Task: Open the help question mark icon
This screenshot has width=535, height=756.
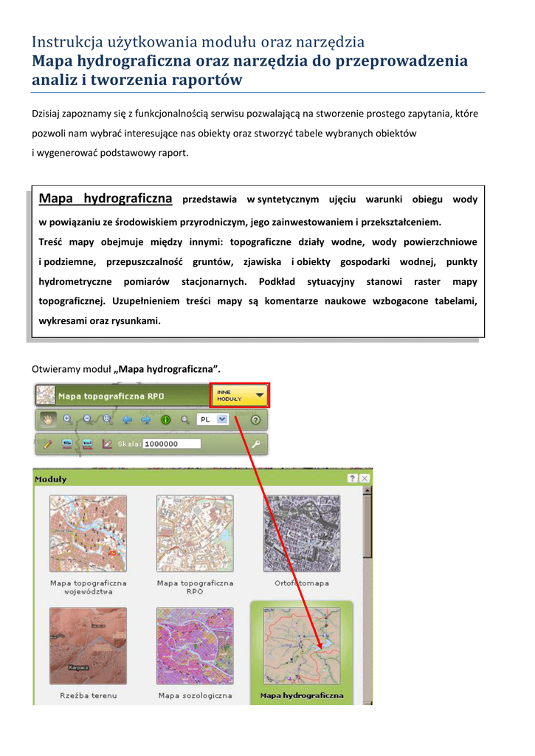Action: tap(255, 419)
